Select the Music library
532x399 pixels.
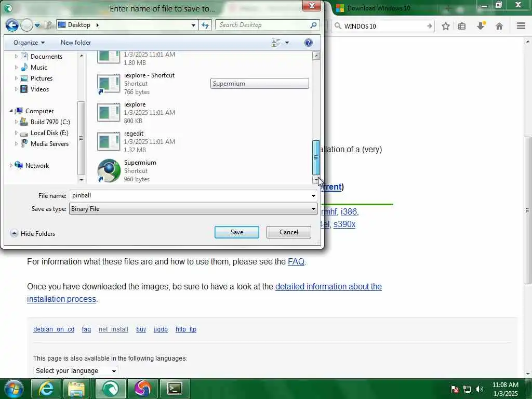point(38,68)
